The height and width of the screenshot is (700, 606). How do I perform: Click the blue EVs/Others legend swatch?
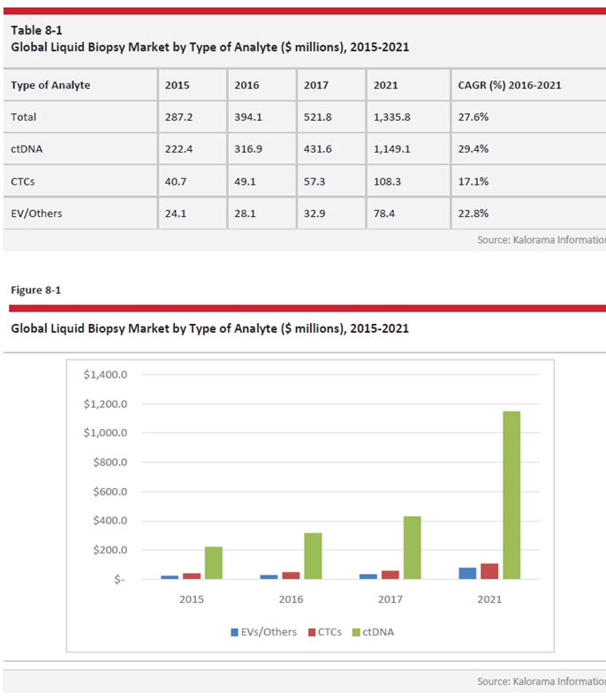pyautogui.click(x=234, y=632)
